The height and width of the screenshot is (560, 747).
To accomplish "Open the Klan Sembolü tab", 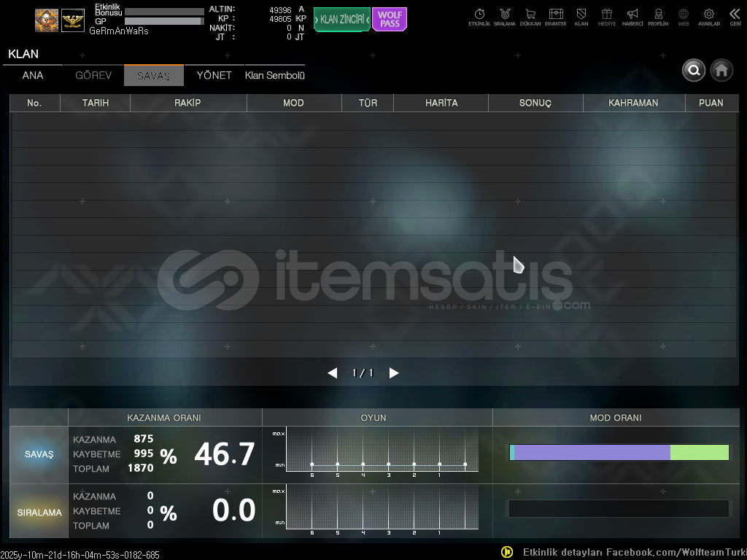I will [274, 76].
